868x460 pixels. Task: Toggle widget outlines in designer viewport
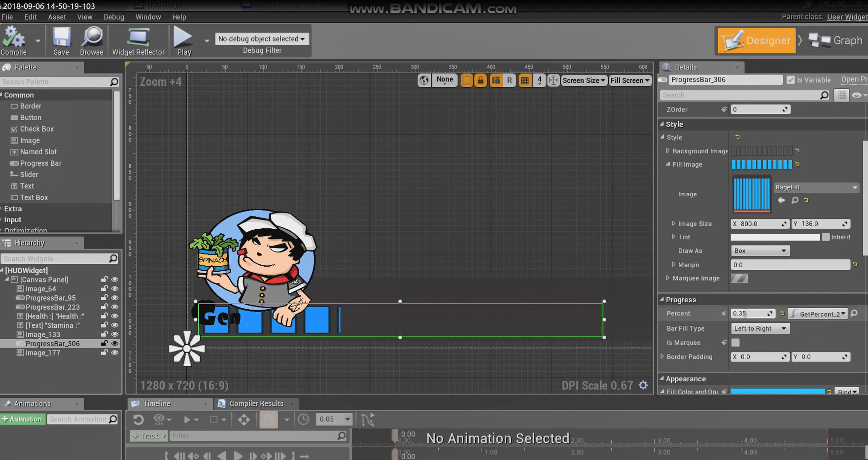466,80
